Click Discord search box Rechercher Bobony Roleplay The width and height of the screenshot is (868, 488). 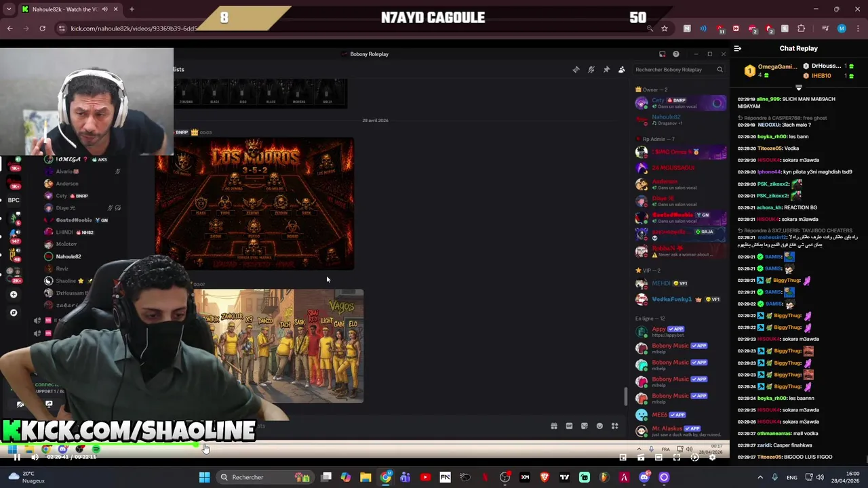679,70
